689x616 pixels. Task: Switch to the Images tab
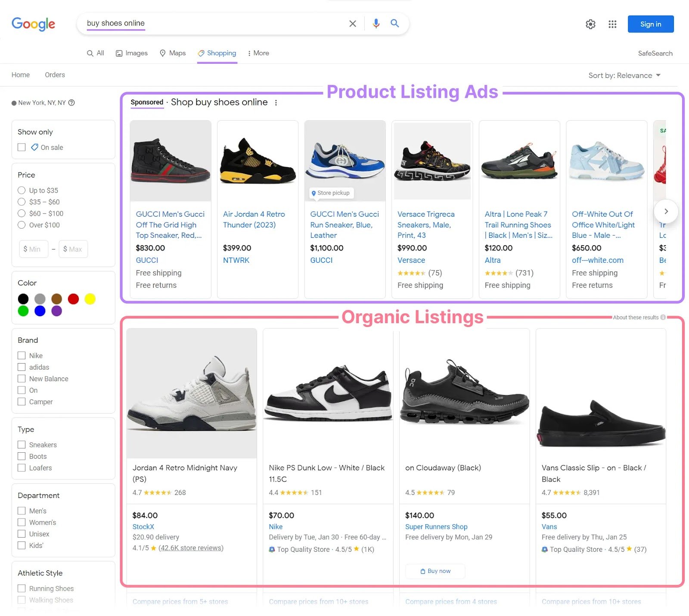pyautogui.click(x=131, y=53)
